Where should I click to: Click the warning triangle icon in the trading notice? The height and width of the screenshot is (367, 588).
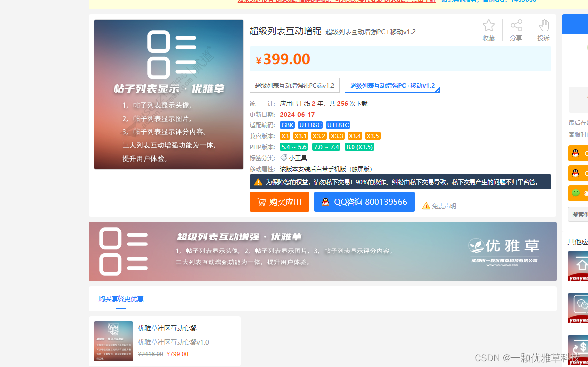click(258, 182)
